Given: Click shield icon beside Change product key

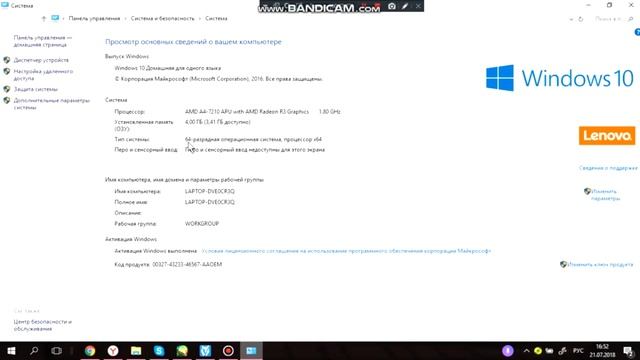Looking at the screenshot, I should [563, 264].
